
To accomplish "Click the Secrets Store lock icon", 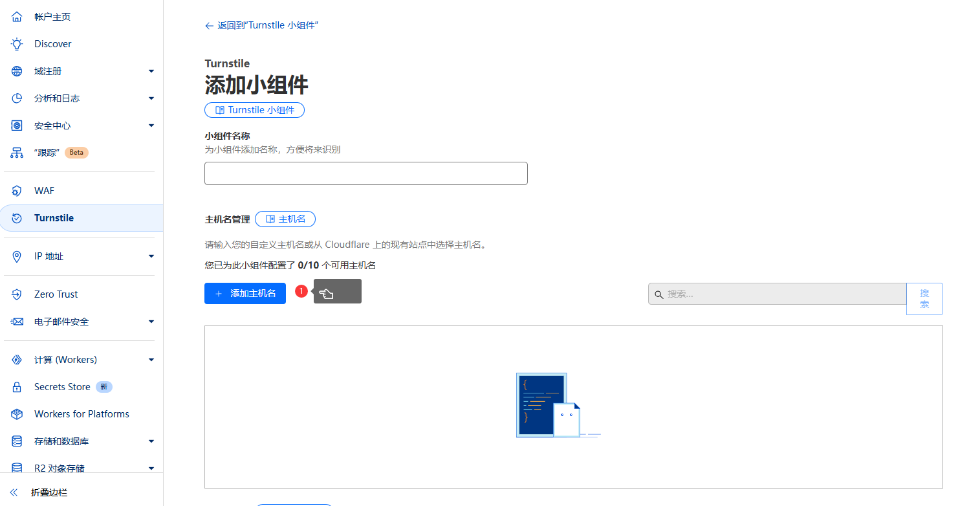I will (x=17, y=387).
